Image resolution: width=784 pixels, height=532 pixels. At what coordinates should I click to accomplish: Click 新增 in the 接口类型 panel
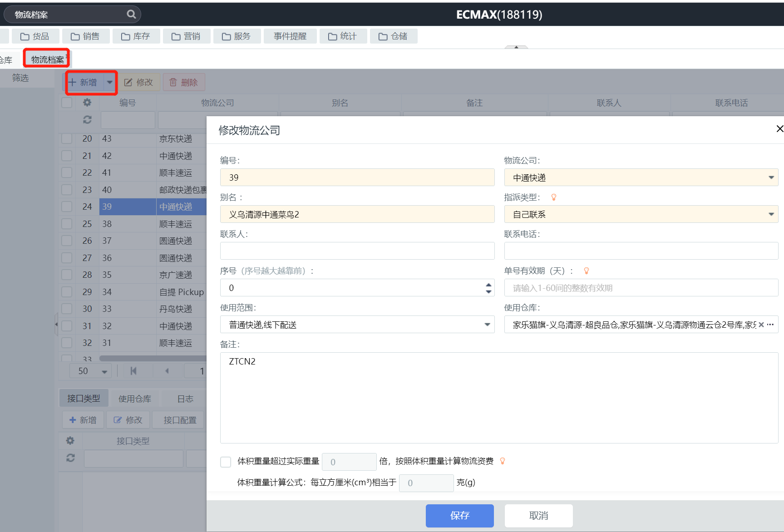tap(83, 420)
